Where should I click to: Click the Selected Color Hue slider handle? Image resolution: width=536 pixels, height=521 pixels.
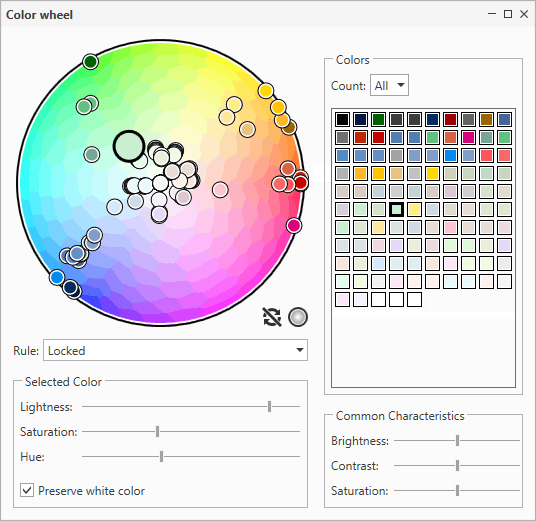pos(161,456)
